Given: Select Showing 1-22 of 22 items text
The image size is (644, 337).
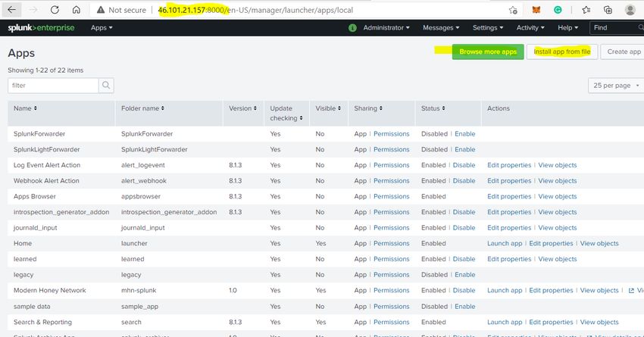Looking at the screenshot, I should point(45,70).
